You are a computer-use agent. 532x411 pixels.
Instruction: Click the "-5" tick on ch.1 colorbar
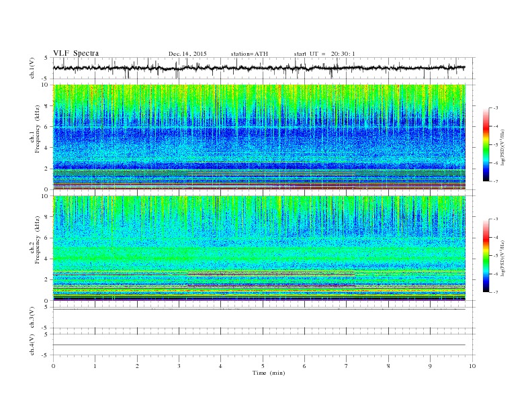(495, 145)
